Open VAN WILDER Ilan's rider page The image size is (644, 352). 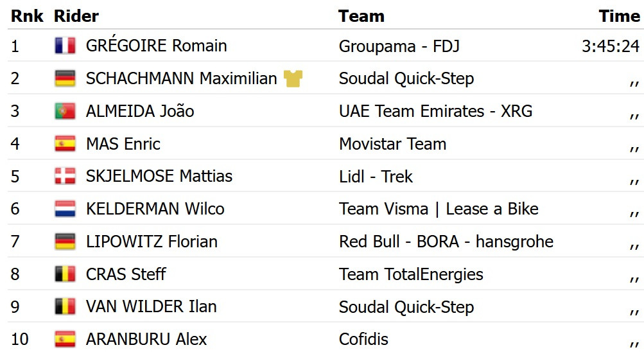pos(151,307)
